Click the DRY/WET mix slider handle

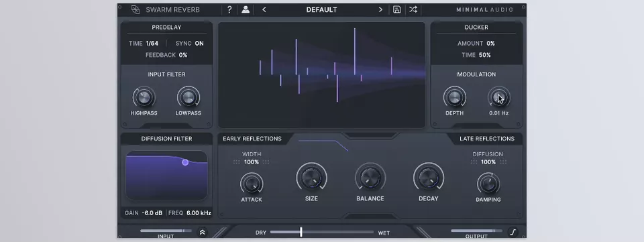click(301, 232)
